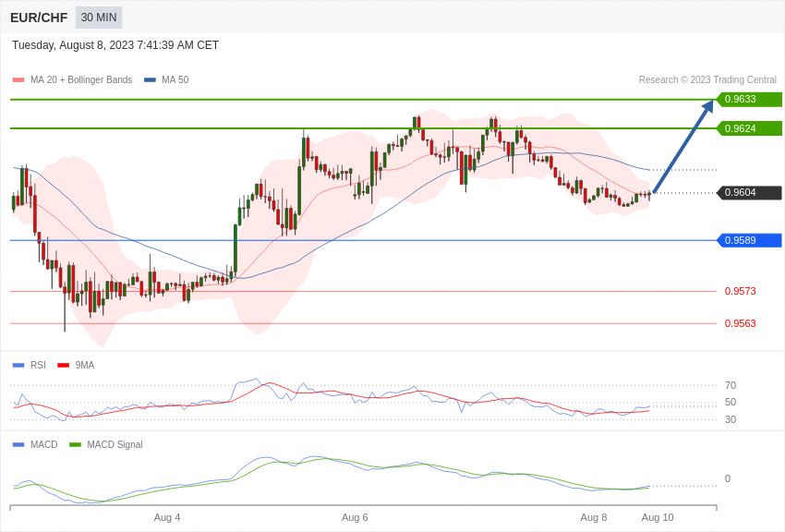This screenshot has height=532, width=785.
Task: Click the RSI 50 level label
Action: pyautogui.click(x=731, y=402)
